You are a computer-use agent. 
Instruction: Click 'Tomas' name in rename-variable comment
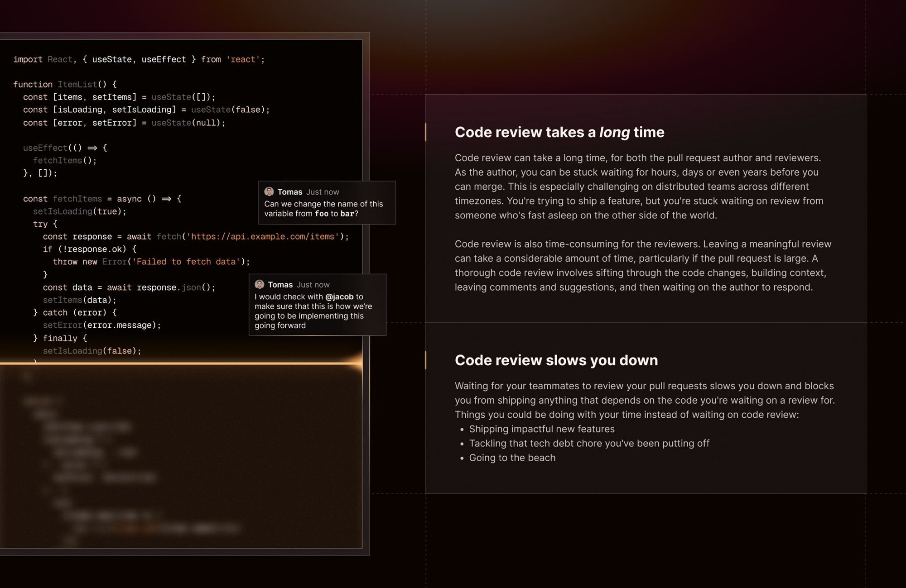click(289, 192)
